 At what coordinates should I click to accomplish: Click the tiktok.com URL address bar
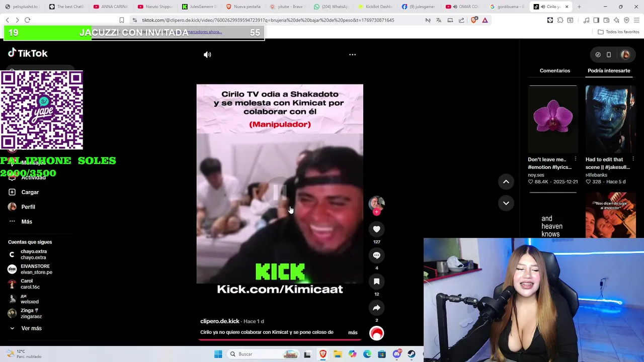(268, 20)
